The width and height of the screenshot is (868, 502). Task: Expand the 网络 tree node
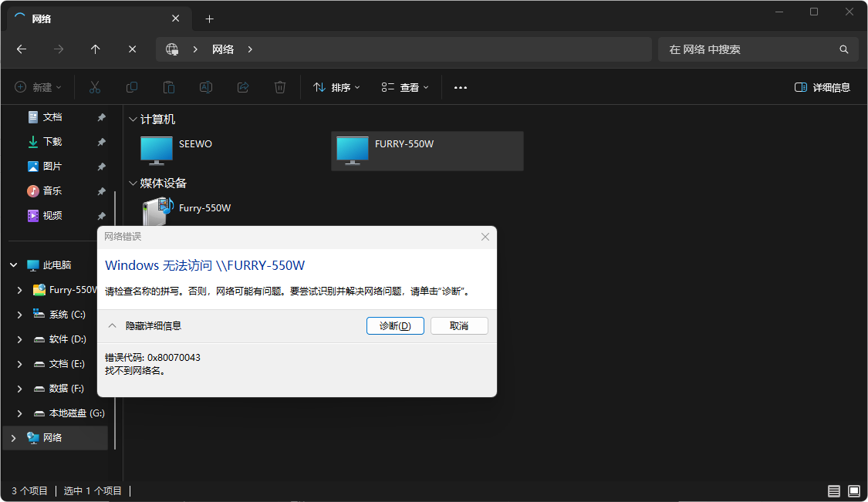[14, 438]
